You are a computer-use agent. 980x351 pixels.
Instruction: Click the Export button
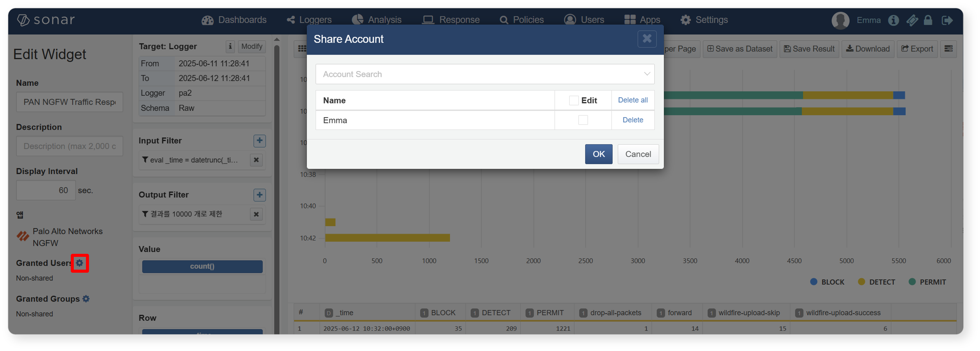(917, 49)
